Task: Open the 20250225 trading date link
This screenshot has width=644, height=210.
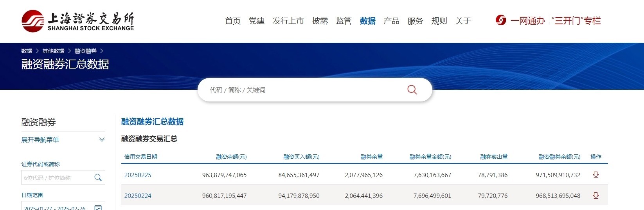Action: pyautogui.click(x=138, y=175)
